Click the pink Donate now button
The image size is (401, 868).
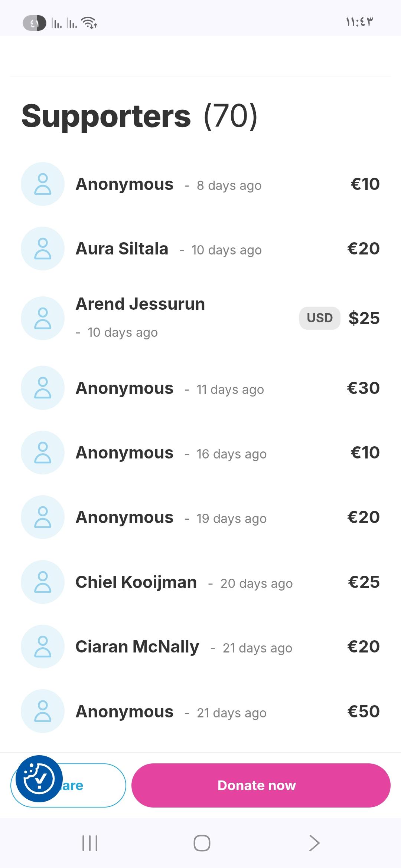tap(261, 785)
